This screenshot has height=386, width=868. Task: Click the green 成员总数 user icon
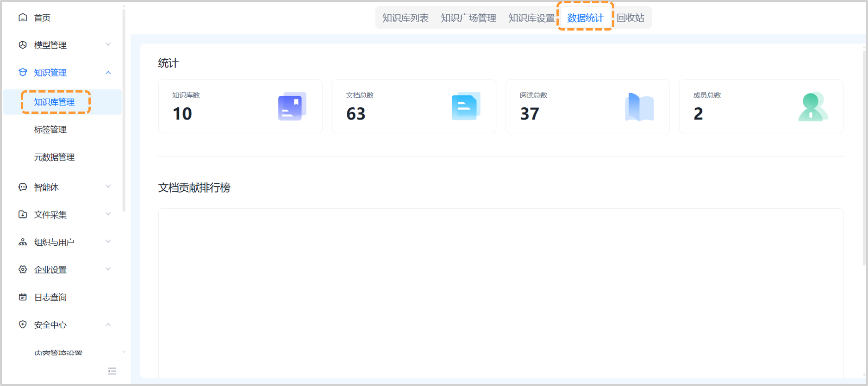(813, 106)
